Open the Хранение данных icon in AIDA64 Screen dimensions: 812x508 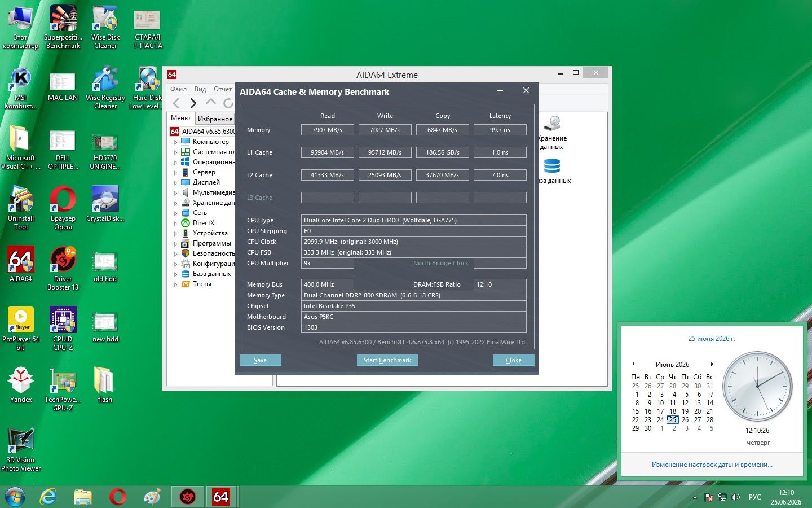pyautogui.click(x=553, y=132)
